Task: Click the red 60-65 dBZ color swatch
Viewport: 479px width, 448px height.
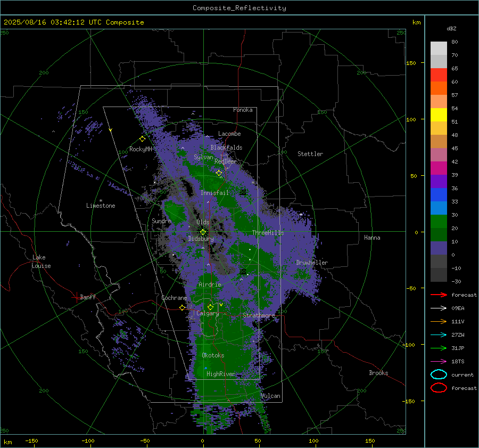Action: coord(439,75)
